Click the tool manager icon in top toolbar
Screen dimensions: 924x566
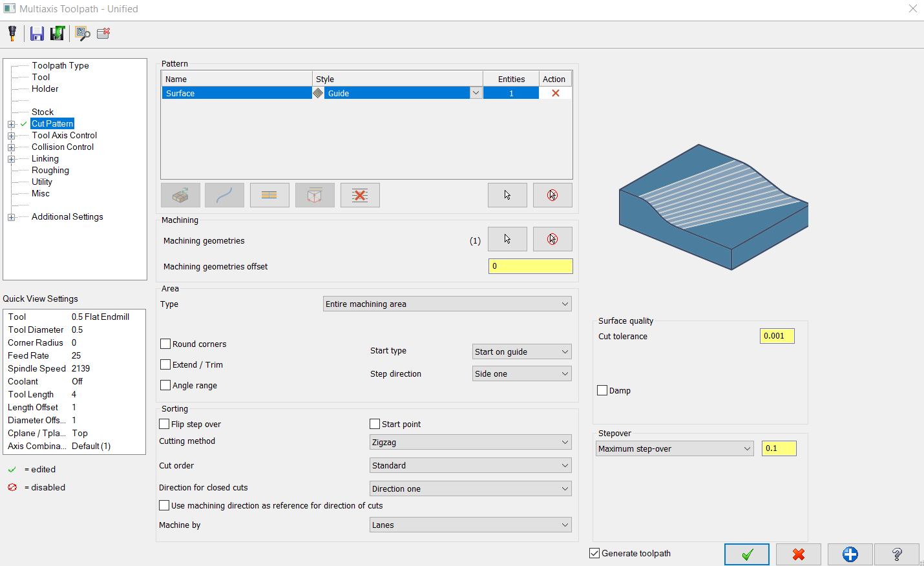(12, 34)
